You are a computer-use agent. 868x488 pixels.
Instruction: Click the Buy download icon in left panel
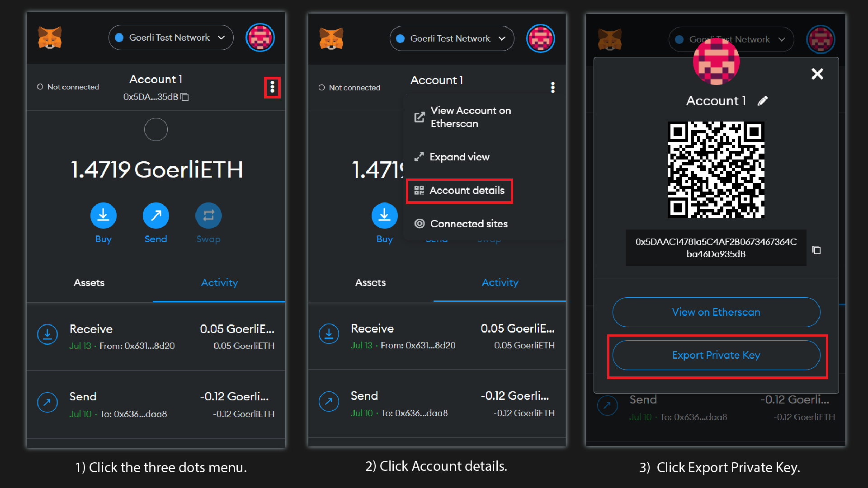(x=103, y=216)
